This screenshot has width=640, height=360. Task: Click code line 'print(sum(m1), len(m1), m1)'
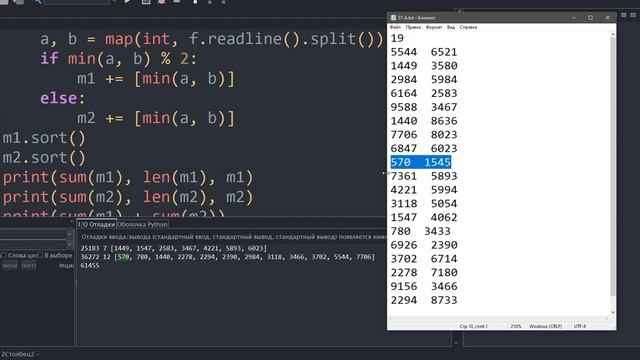click(128, 178)
